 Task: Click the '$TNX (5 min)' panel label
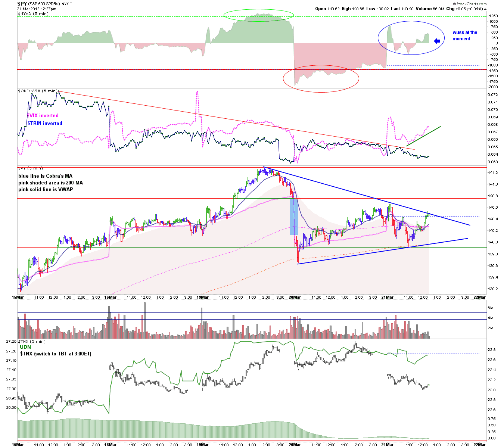(31, 341)
